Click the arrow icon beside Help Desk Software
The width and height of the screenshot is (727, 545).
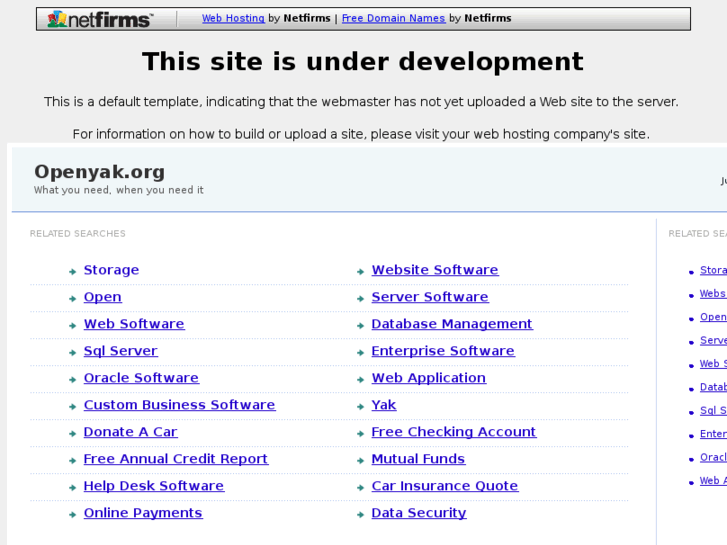click(72, 487)
